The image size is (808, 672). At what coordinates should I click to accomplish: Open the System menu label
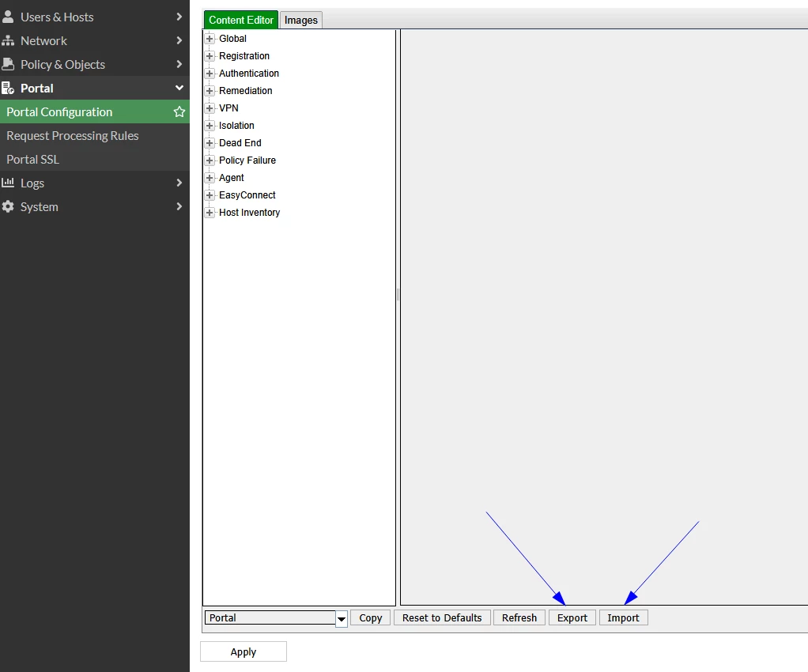pos(40,206)
